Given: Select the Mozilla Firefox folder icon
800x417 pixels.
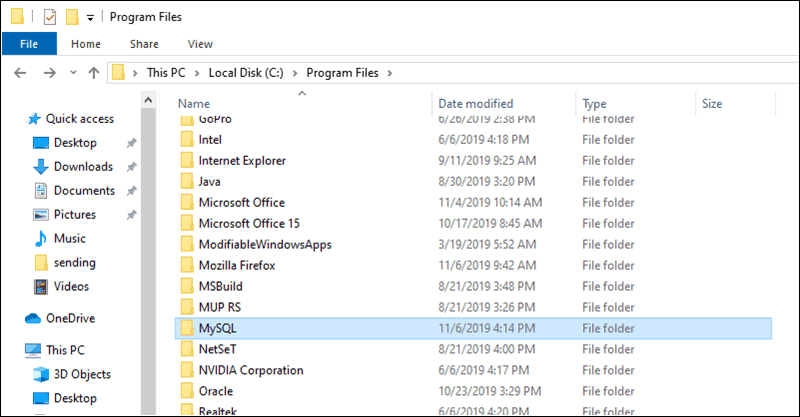Looking at the screenshot, I should tap(187, 265).
